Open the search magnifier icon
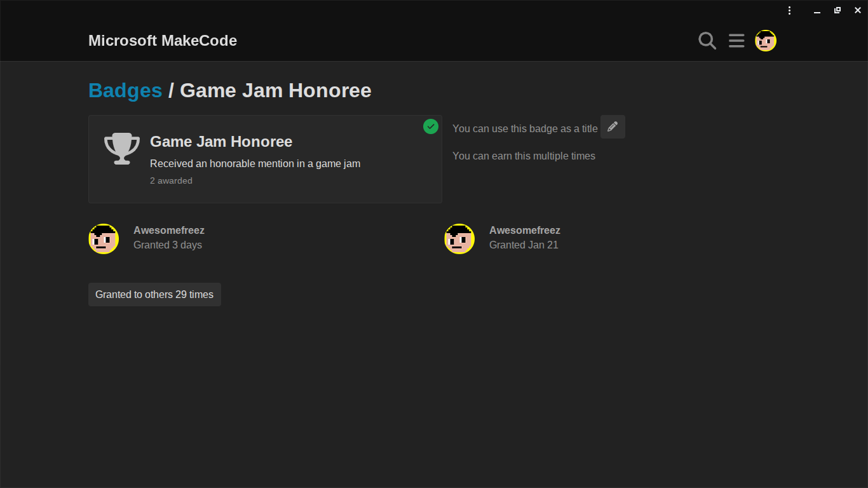 [x=707, y=41]
